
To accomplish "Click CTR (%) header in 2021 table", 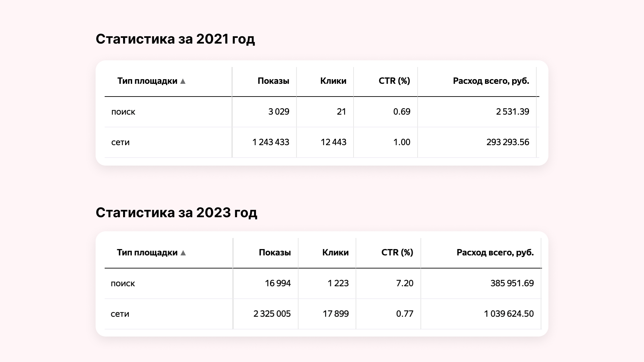I will (394, 81).
